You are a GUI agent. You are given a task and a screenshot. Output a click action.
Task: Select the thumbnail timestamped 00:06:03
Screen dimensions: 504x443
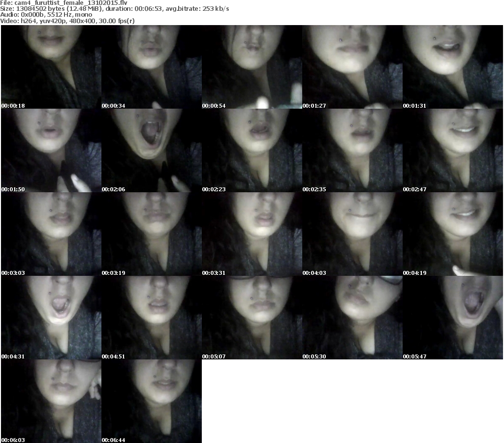51,401
